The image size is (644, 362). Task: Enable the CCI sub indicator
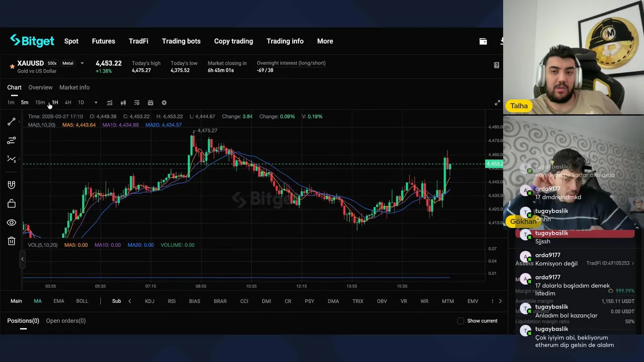[244, 301]
